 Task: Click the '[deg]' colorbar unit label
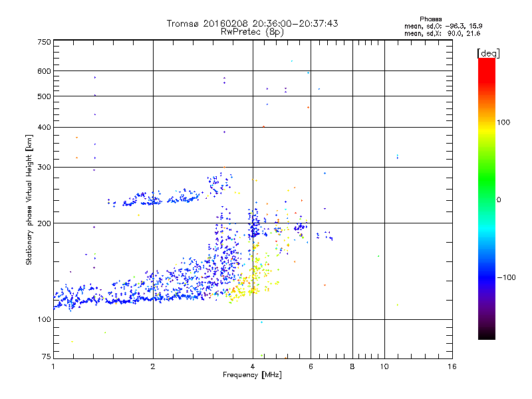pyautogui.click(x=488, y=53)
